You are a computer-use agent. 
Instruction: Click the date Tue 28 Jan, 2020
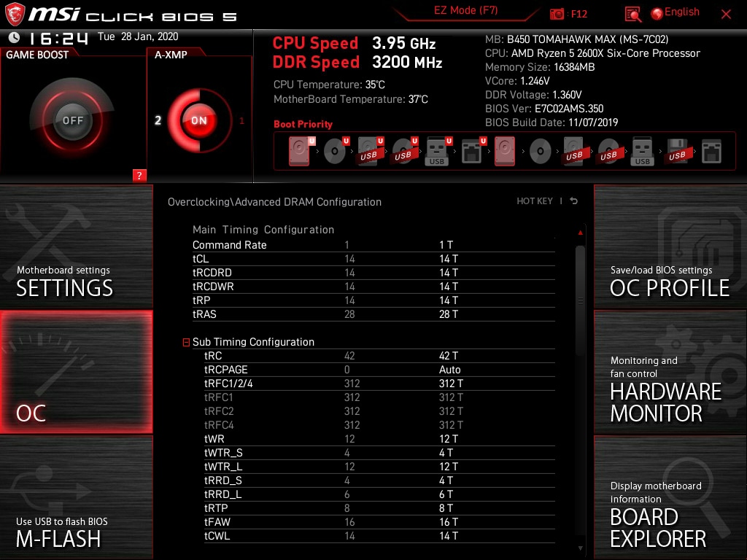[x=138, y=36]
